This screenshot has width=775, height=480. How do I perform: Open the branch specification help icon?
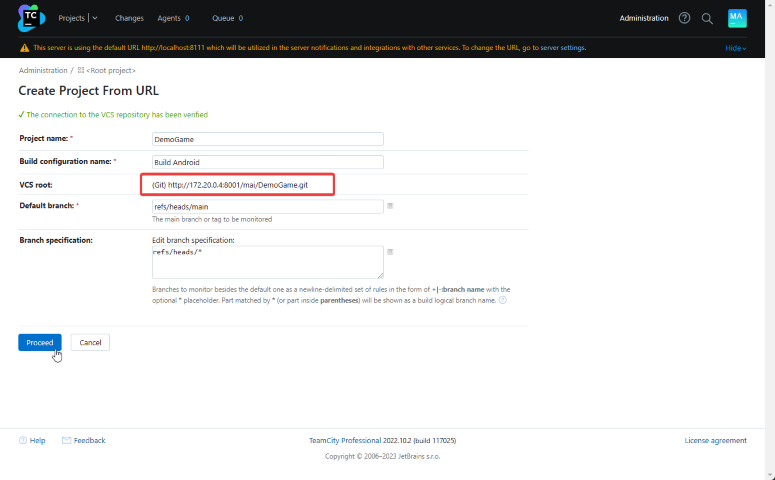(x=503, y=299)
